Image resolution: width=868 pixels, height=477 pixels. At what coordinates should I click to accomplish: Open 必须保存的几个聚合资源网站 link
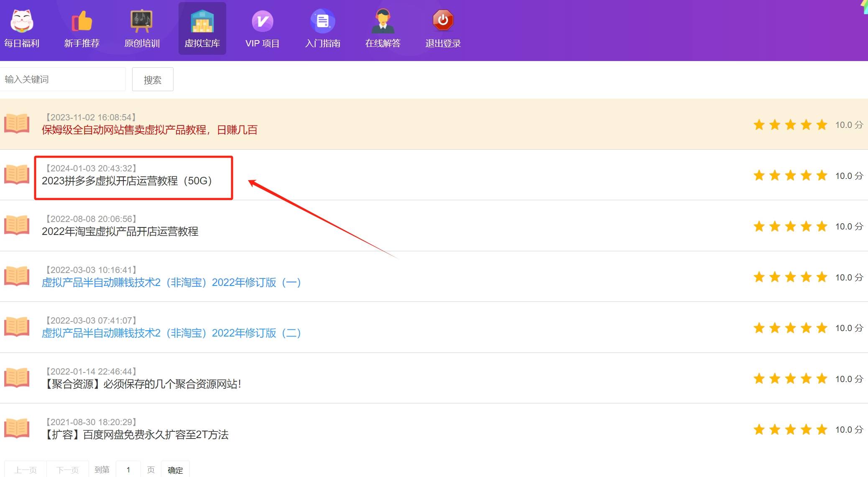point(143,384)
